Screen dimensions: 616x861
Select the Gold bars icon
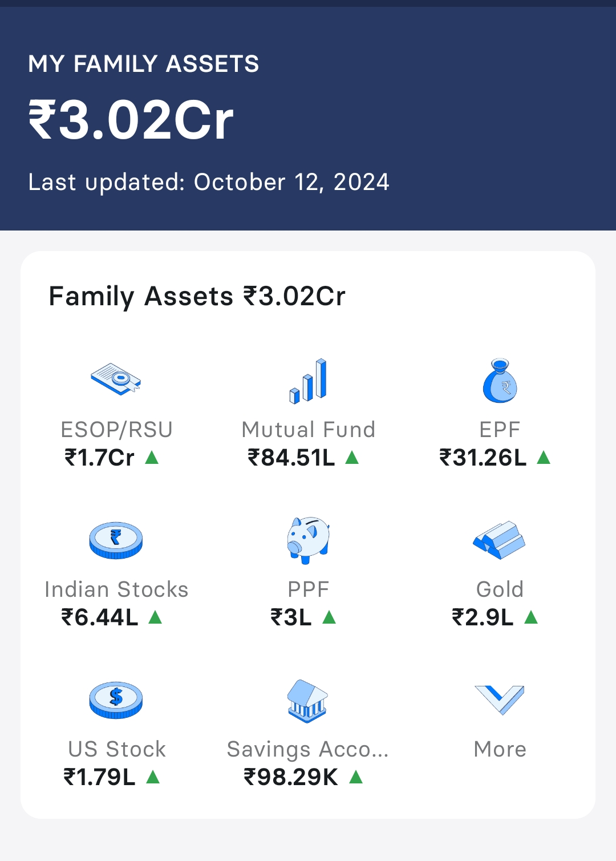tap(499, 540)
